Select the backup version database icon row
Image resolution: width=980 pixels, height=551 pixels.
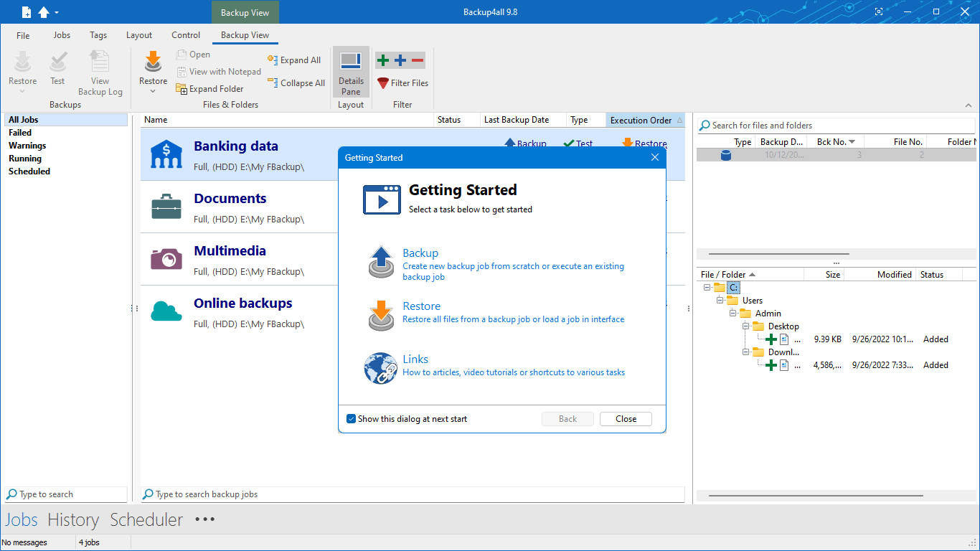click(x=726, y=155)
